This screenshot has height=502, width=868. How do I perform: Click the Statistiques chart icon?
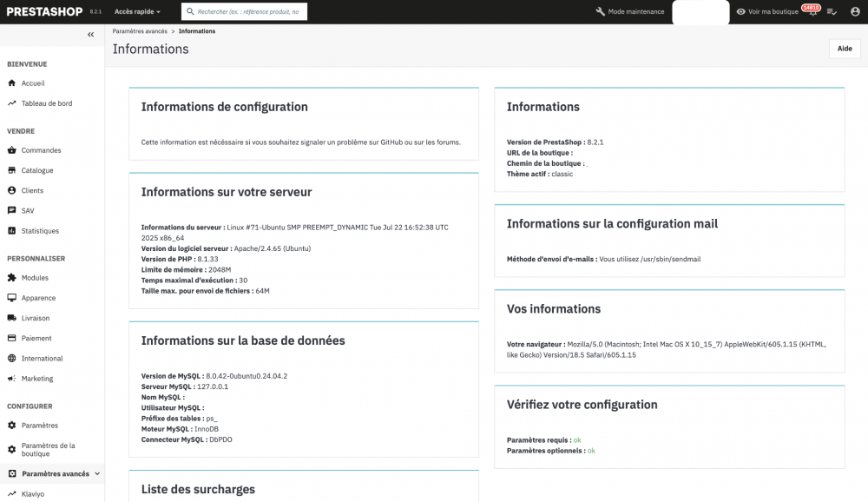pos(11,230)
